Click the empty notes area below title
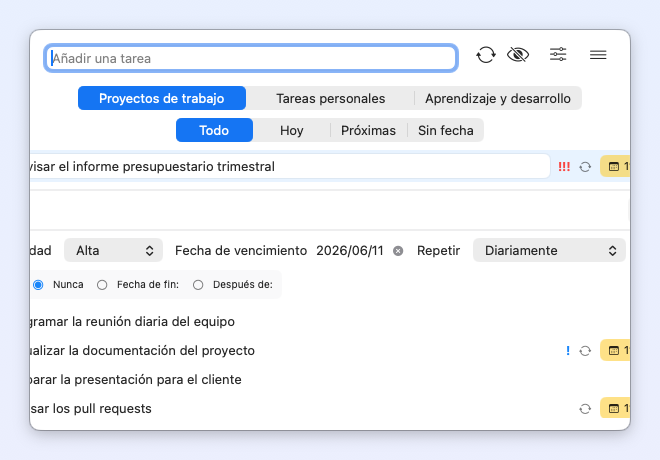The image size is (660, 460). tap(330, 210)
